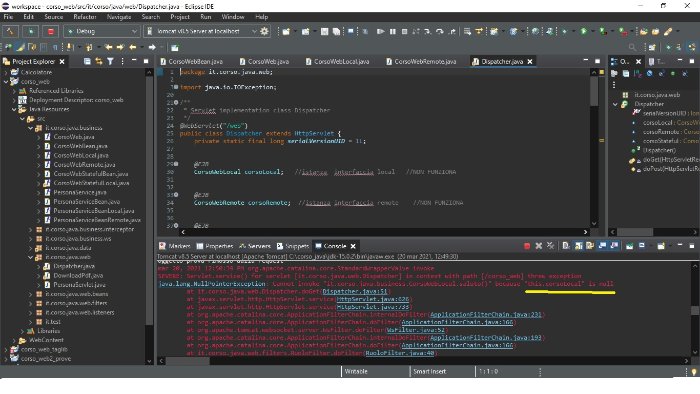Collapse the corso_web project node
The height and width of the screenshot is (394, 700).
(6, 82)
